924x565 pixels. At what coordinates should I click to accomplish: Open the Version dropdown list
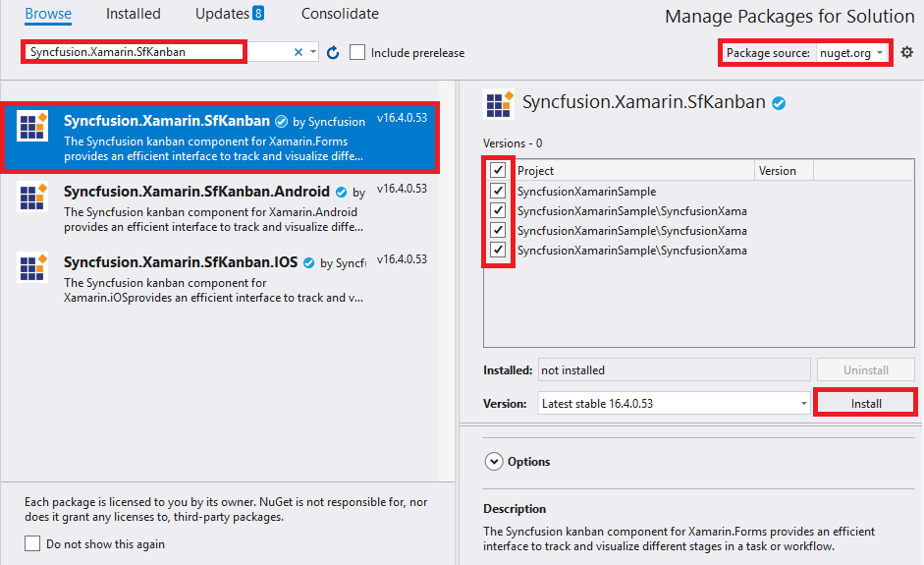click(674, 403)
